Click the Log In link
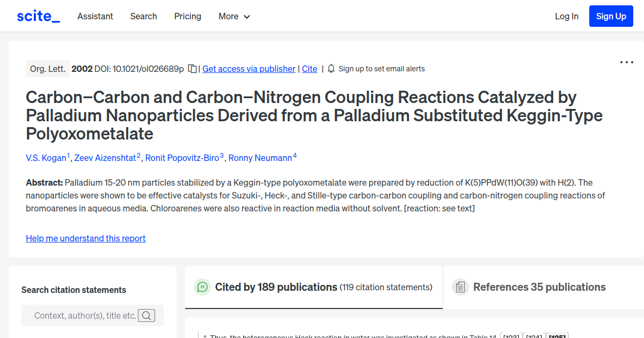Image resolution: width=644 pixels, height=338 pixels. (x=567, y=16)
